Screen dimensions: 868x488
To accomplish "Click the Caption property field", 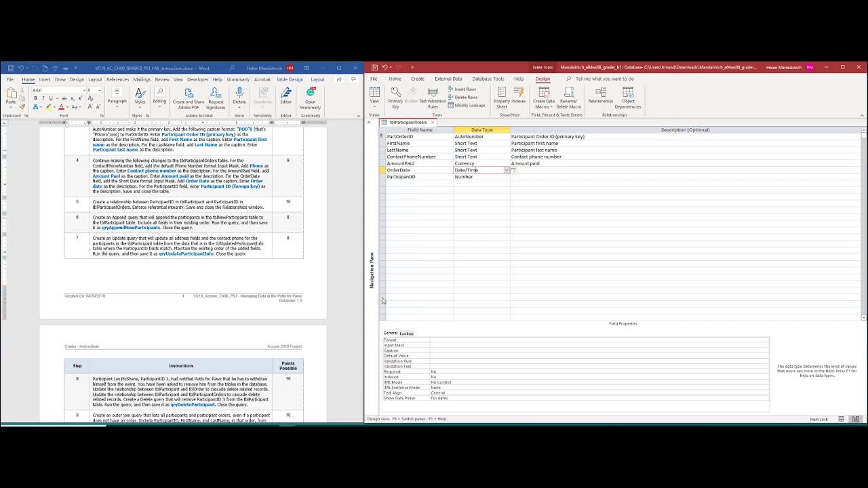I will 599,350.
